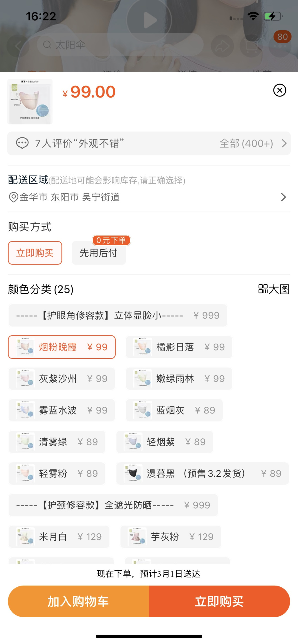Pick the 漫暮黑 presale color
Viewport: 298px width, 644px height.
coord(203,474)
